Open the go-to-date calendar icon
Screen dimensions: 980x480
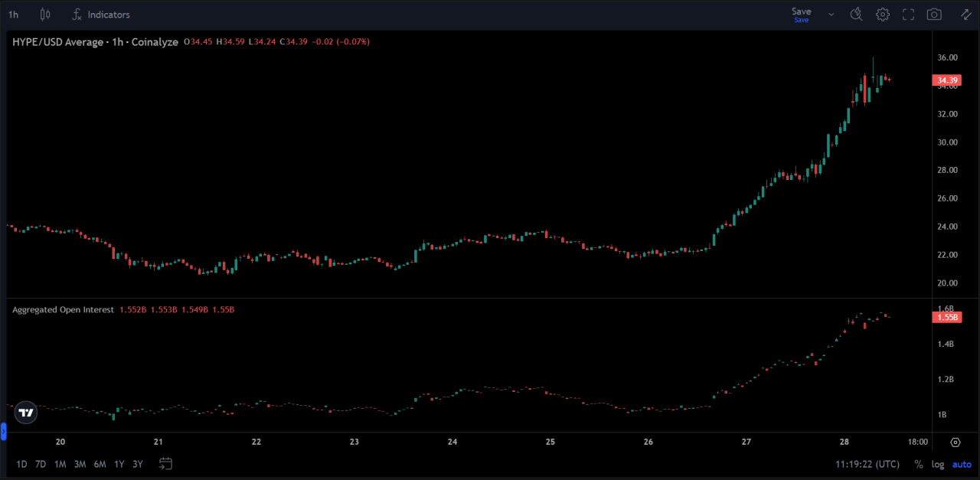(x=165, y=464)
